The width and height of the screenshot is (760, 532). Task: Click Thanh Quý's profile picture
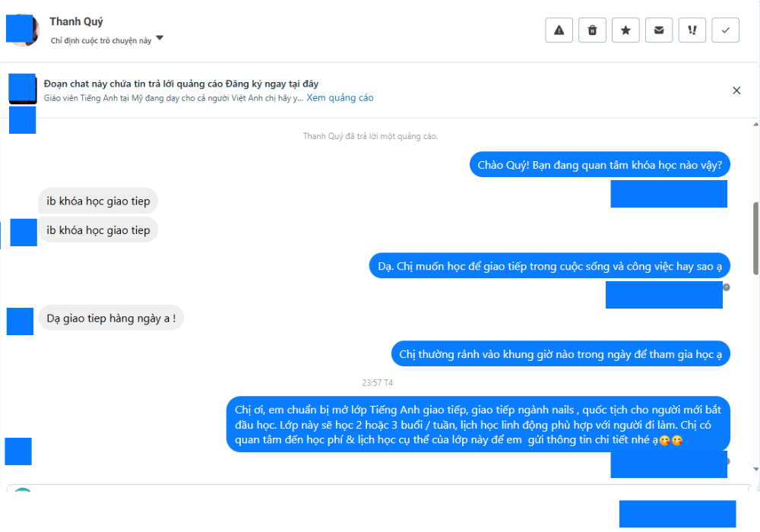[x=22, y=30]
